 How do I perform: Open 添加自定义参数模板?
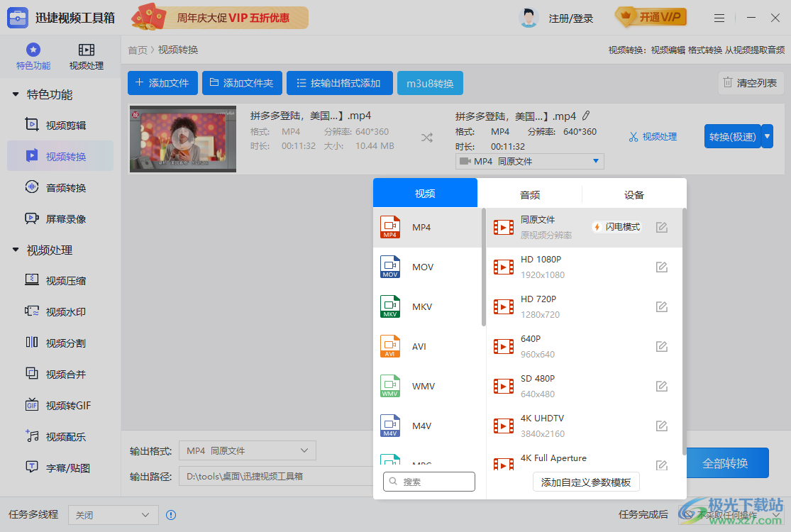point(586,482)
